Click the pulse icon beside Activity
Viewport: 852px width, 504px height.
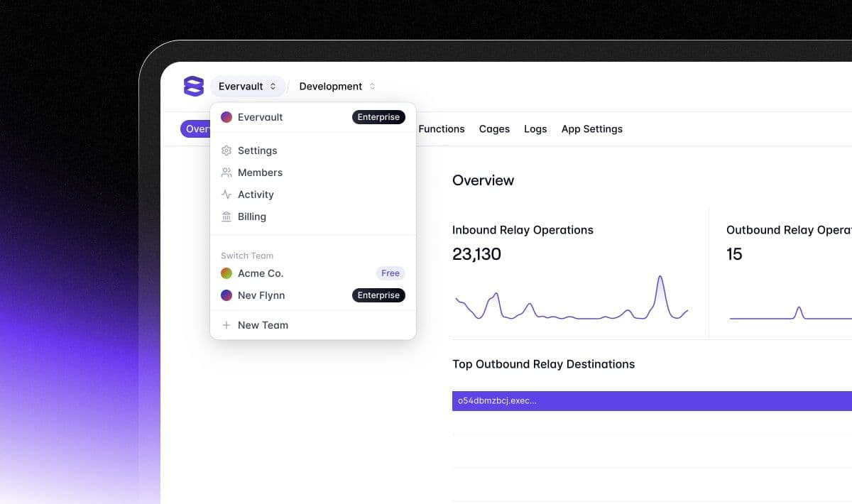click(226, 195)
